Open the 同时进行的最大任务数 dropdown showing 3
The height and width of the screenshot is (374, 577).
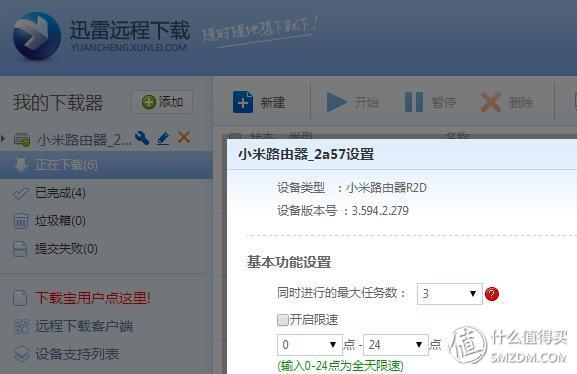coord(449,294)
